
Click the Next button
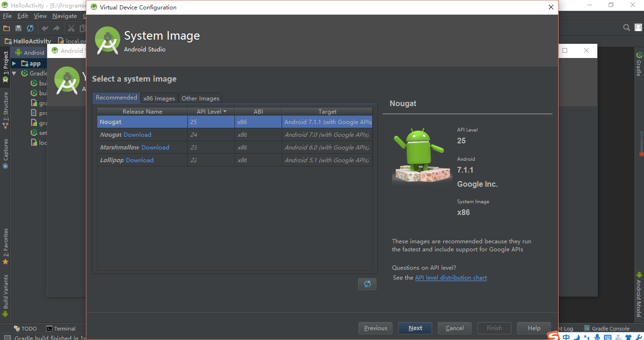click(416, 328)
